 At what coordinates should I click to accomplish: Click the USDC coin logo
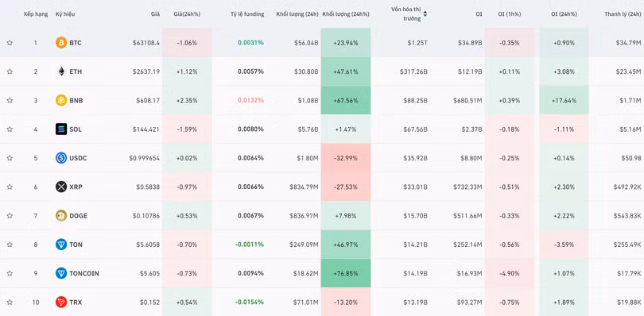(x=61, y=158)
